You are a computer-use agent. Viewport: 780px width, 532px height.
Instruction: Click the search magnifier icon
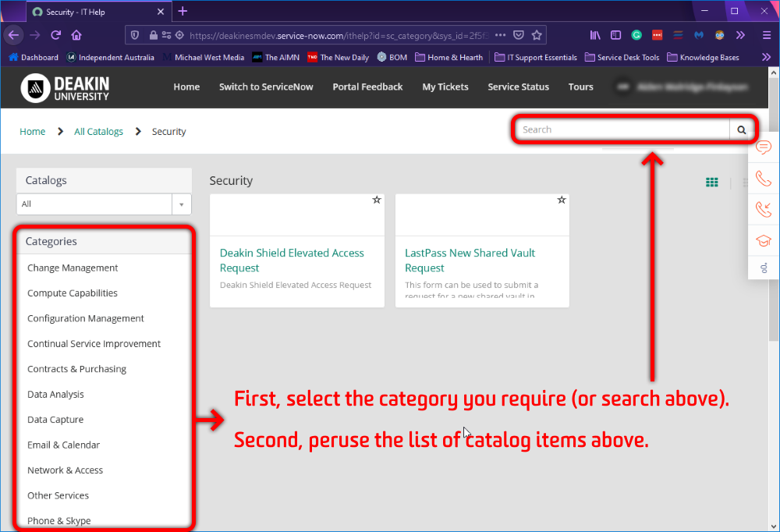click(x=740, y=129)
